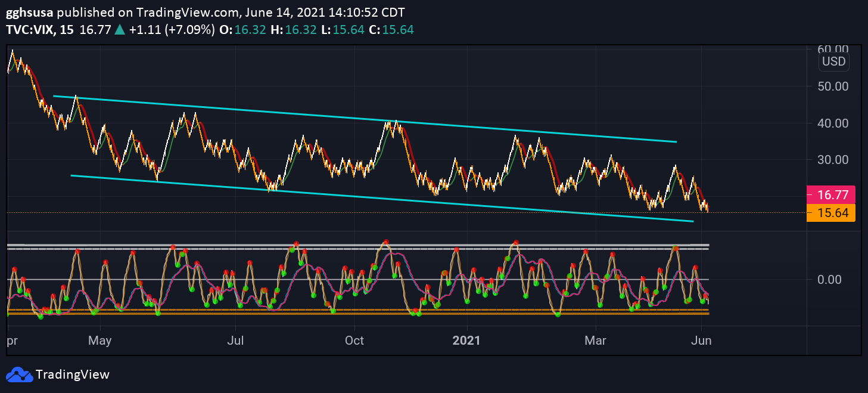Click the Jul label on time axis
Viewport: 868px width, 393px height.
pos(235,341)
